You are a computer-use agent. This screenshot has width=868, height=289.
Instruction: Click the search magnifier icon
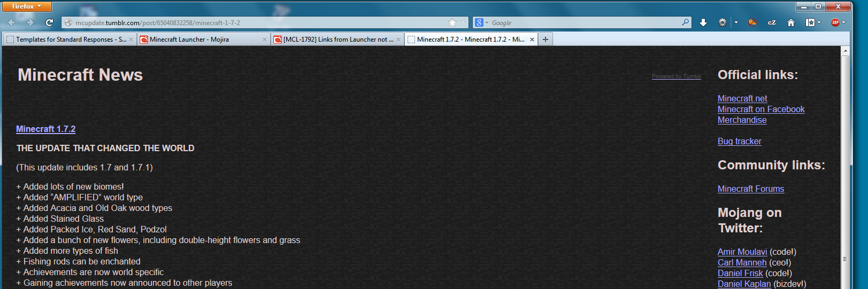coord(685,22)
